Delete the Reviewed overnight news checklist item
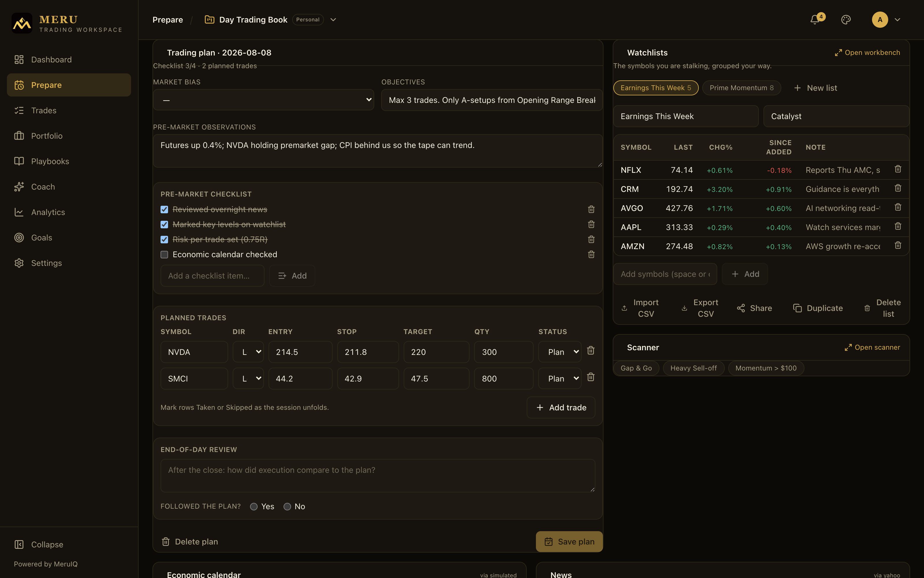 point(591,209)
